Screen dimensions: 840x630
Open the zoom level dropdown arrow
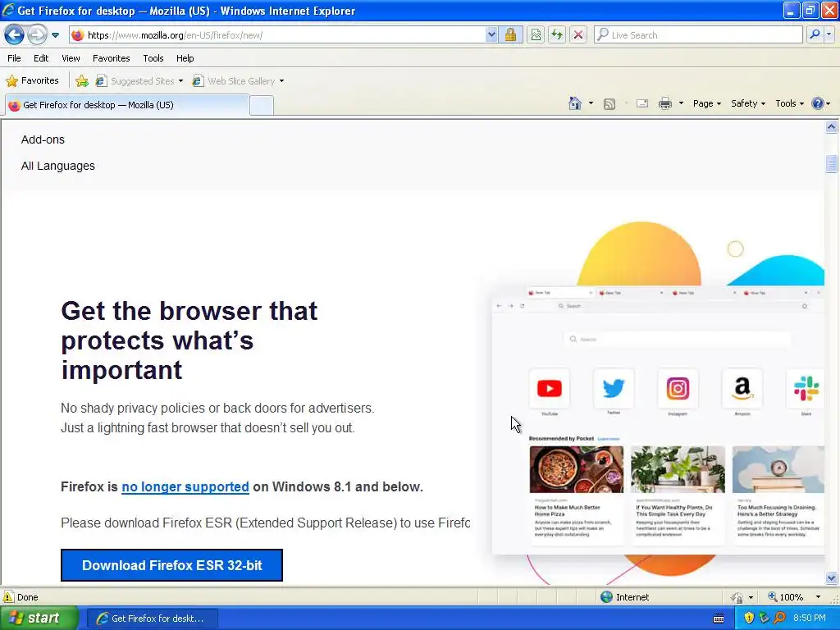tap(818, 597)
